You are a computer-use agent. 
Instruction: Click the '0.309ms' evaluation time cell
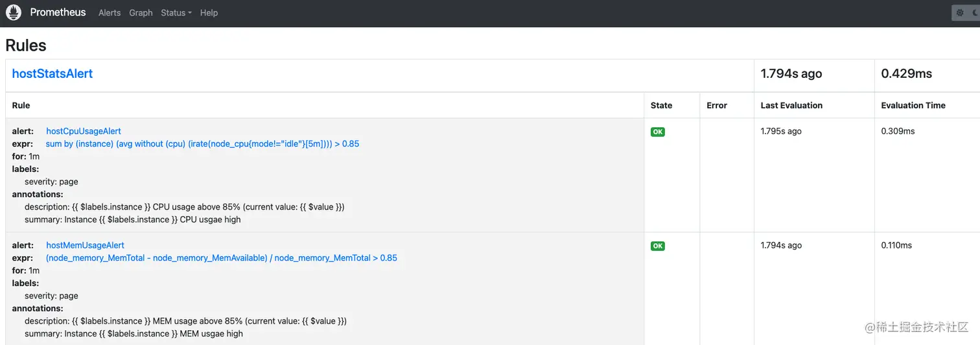pyautogui.click(x=898, y=131)
